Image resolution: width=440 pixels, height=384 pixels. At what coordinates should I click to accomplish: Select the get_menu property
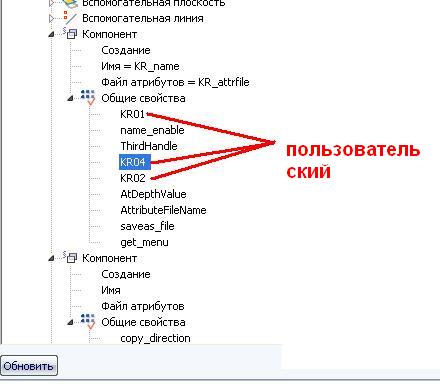144,242
